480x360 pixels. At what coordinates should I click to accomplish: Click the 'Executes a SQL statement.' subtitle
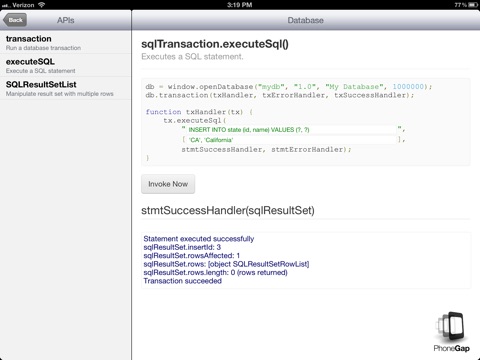(192, 57)
